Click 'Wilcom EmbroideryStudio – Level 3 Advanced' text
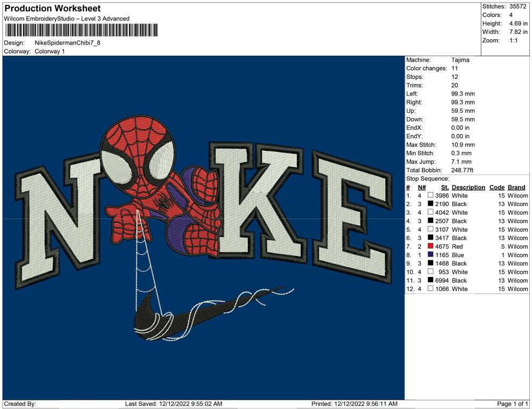The image size is (532, 409). pos(67,19)
